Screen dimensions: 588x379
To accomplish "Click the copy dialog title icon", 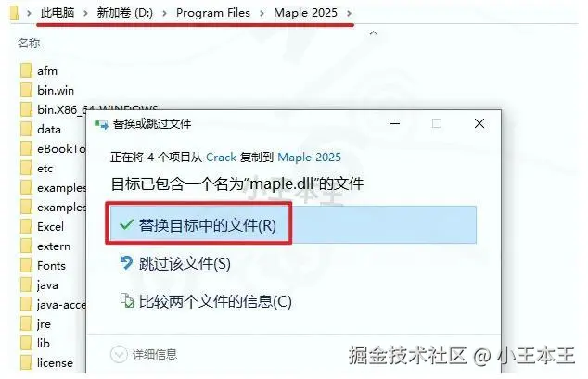I will [101, 124].
